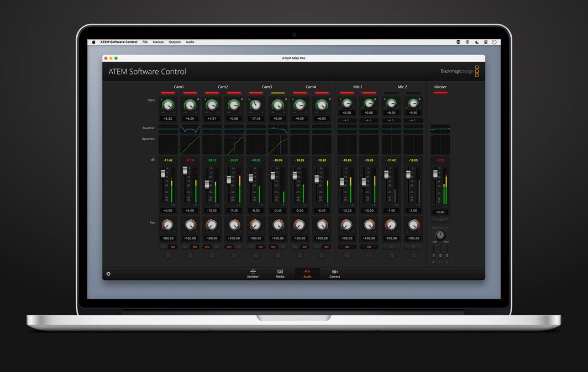This screenshot has width=588, height=372.
Task: Click the Cam2 left channel input gain knob
Action: click(x=212, y=105)
